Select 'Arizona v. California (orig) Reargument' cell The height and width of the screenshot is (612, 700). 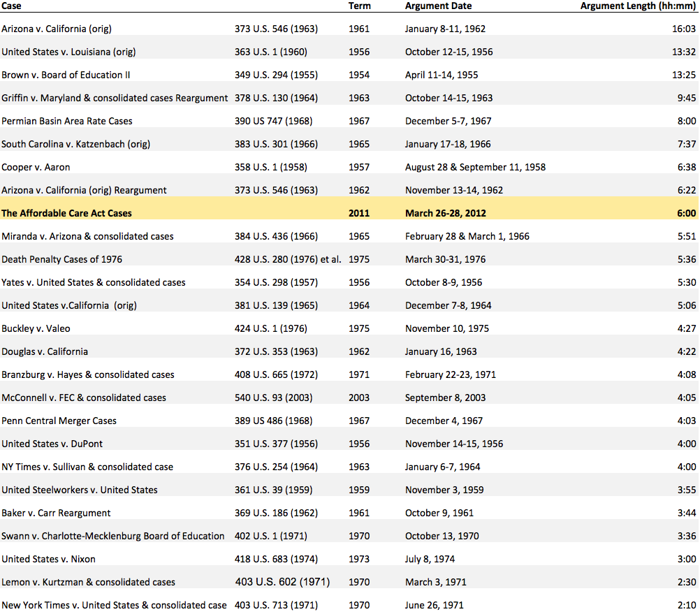pos(84,190)
